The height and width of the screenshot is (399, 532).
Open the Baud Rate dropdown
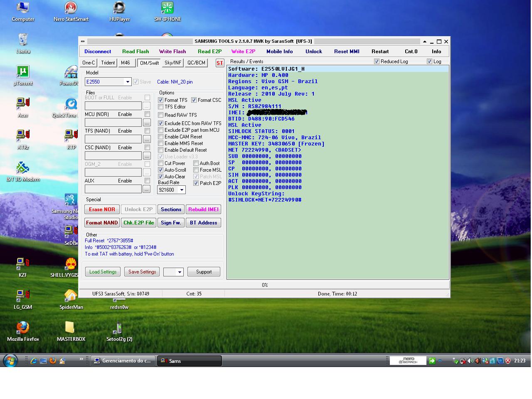click(182, 190)
